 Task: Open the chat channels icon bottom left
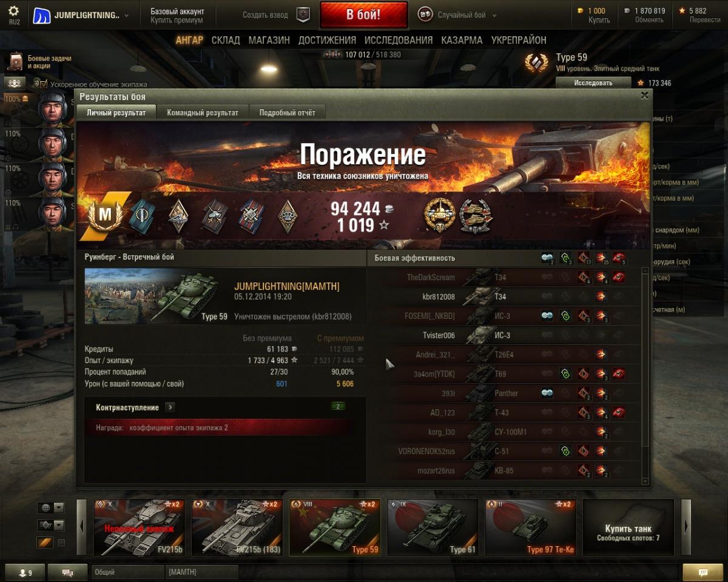[x=67, y=572]
